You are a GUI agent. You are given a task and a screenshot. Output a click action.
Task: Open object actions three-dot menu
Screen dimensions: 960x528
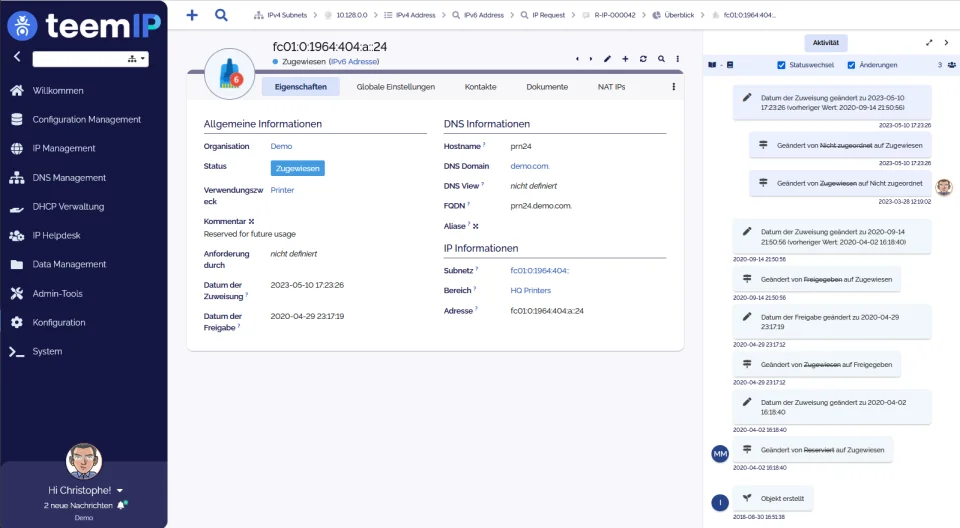click(678, 59)
